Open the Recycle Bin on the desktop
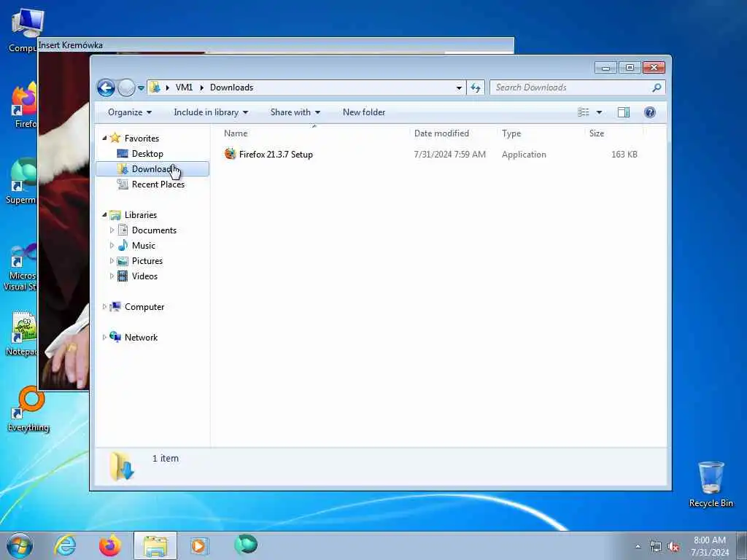Image resolution: width=747 pixels, height=560 pixels. (x=711, y=484)
